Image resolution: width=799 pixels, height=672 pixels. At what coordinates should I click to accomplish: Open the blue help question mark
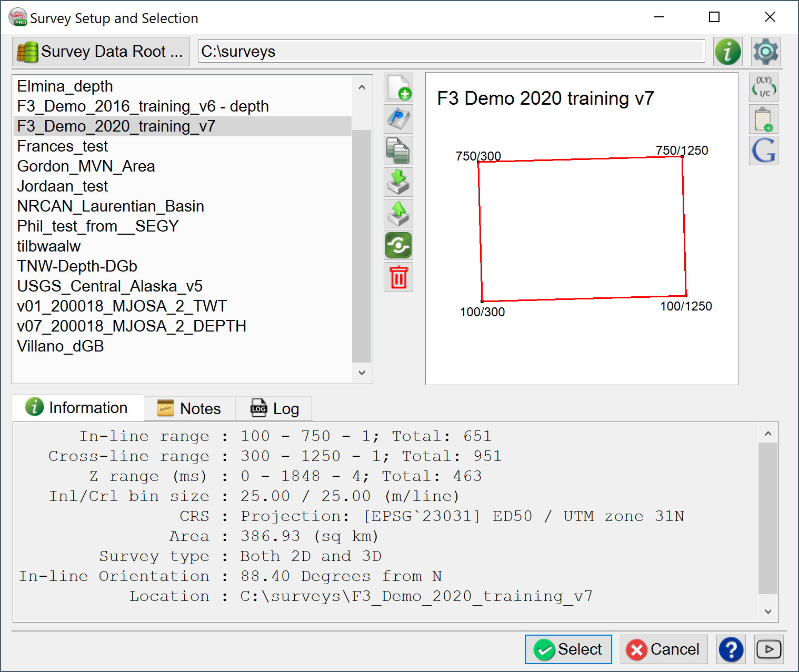click(731, 649)
